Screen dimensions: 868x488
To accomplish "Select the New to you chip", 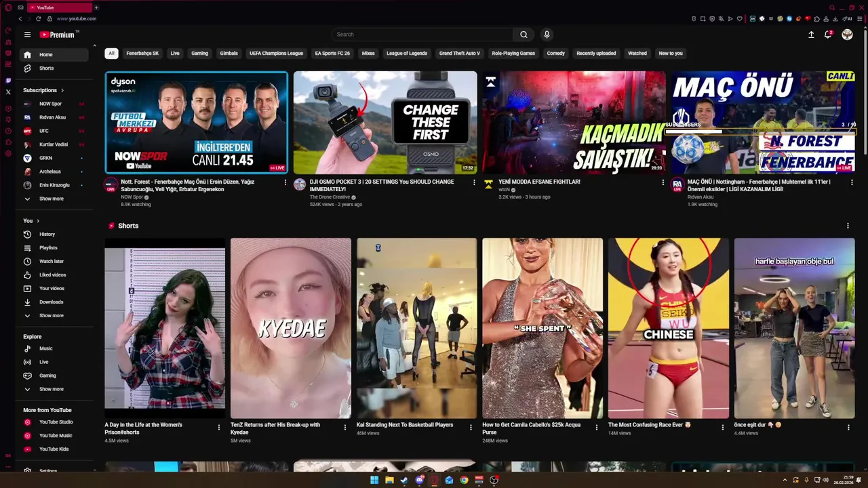I will (671, 54).
